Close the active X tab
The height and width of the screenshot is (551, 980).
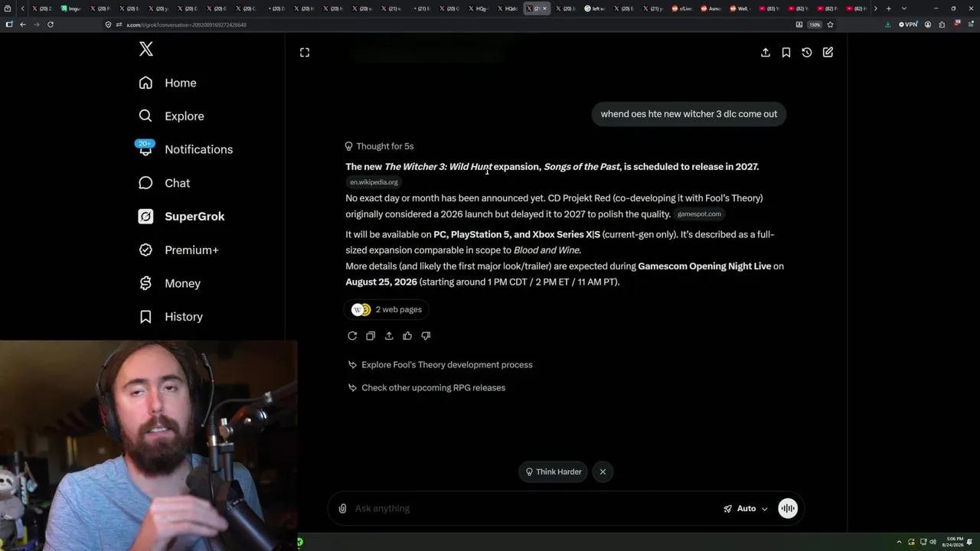(544, 8)
